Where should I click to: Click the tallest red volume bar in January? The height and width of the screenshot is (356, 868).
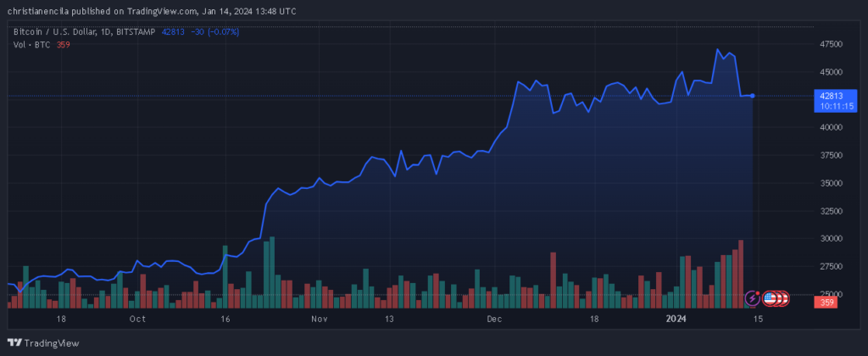[741, 274]
